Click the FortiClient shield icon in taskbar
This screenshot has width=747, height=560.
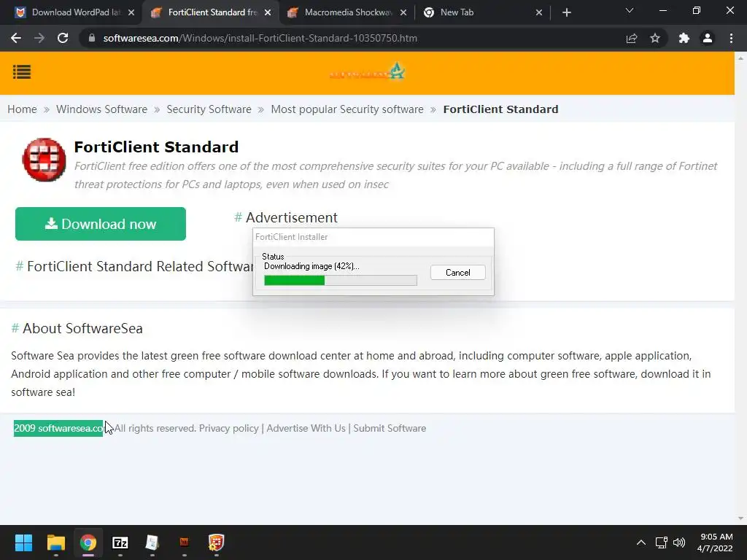click(216, 542)
